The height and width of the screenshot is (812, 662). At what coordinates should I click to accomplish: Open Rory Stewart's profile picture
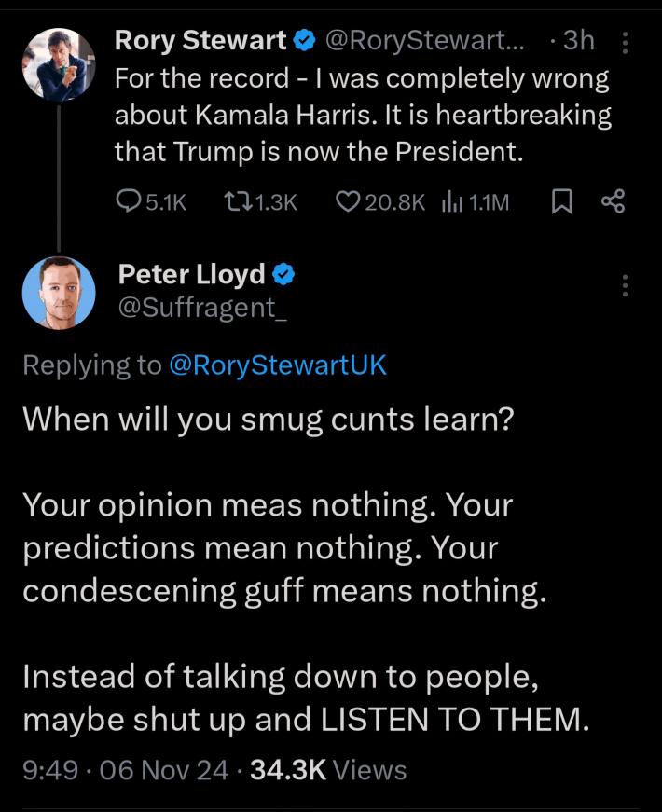point(59,65)
